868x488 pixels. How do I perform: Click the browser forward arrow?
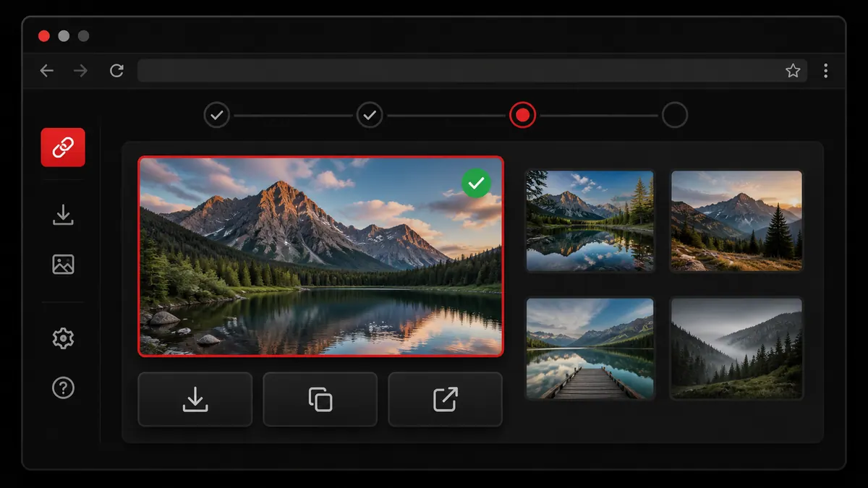[x=80, y=71]
